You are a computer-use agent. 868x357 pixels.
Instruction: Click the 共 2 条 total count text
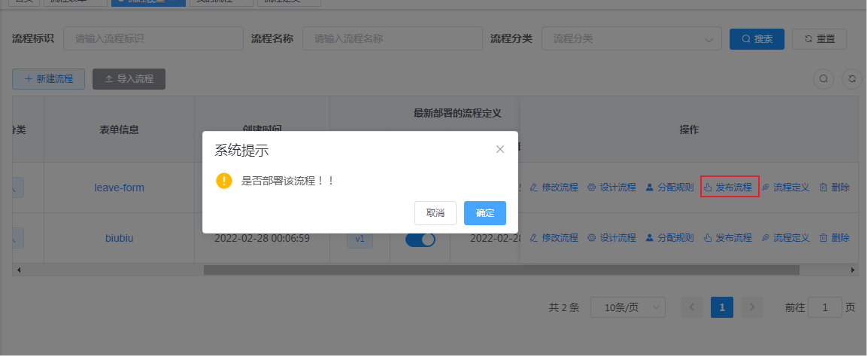(563, 307)
